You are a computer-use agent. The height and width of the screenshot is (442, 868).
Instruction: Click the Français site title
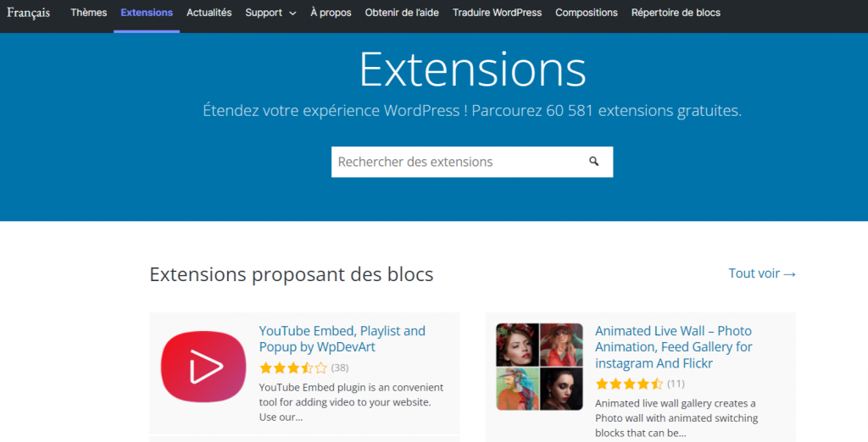pos(29,13)
